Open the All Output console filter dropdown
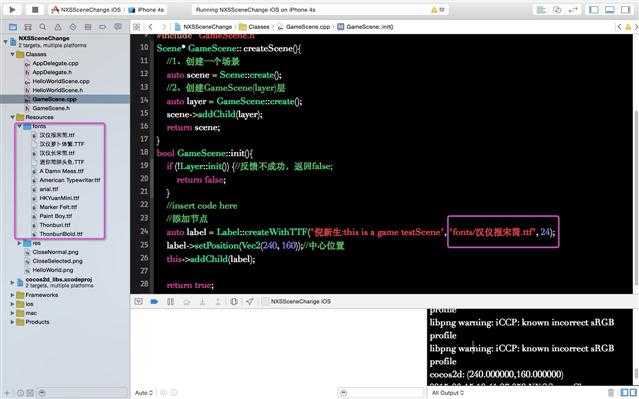Viewport: 639px width, 399px height. 447,393
